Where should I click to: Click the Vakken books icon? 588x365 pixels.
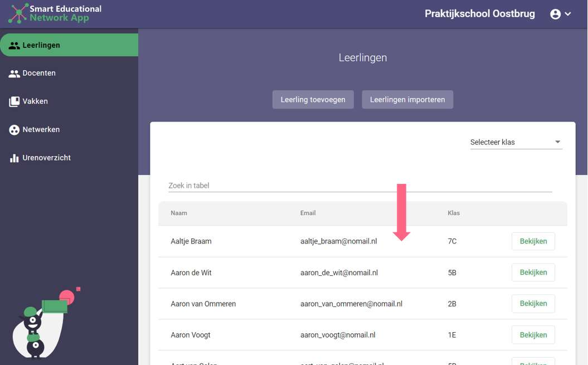tap(14, 101)
